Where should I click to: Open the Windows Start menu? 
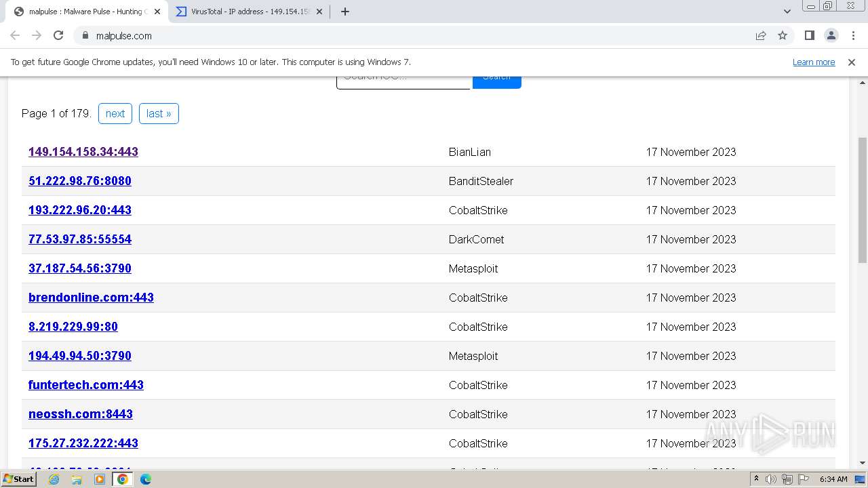[19, 479]
